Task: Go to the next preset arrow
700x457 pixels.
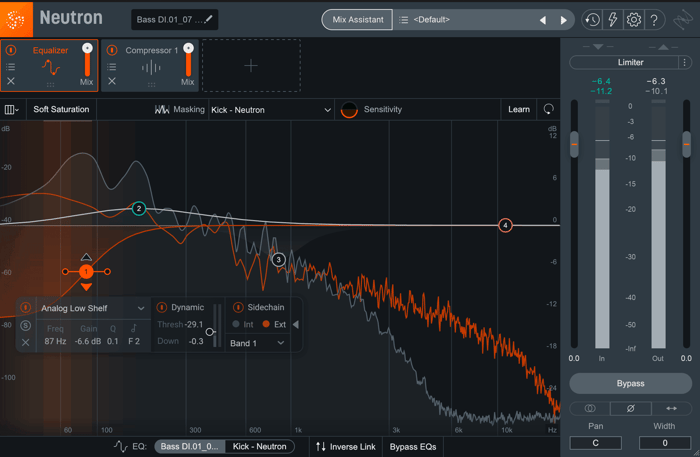Action: pyautogui.click(x=563, y=20)
